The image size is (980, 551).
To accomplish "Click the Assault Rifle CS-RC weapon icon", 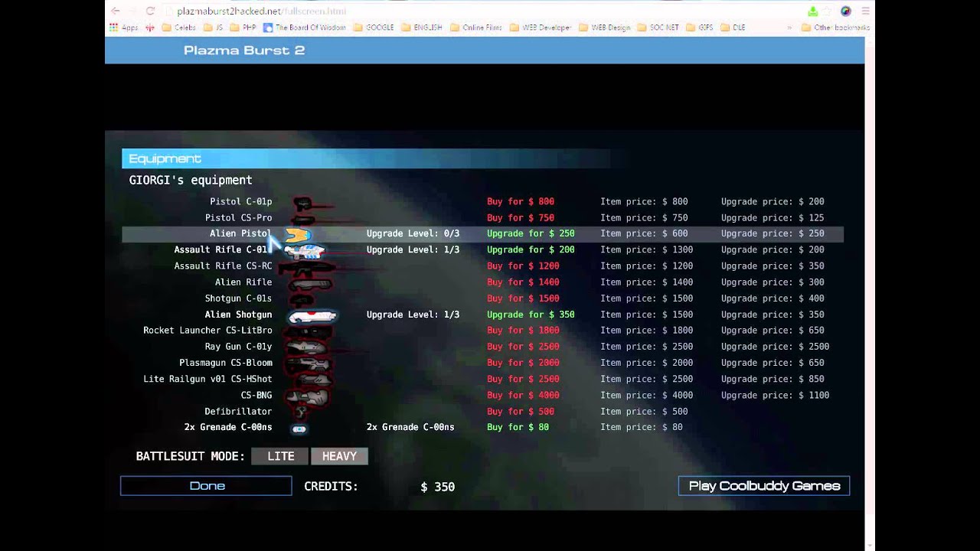I will point(306,268).
